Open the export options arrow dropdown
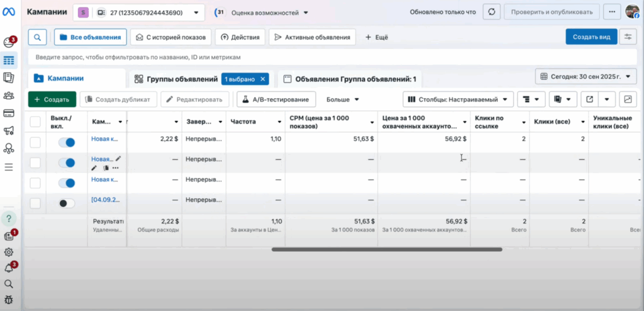644x311 pixels. click(x=607, y=99)
